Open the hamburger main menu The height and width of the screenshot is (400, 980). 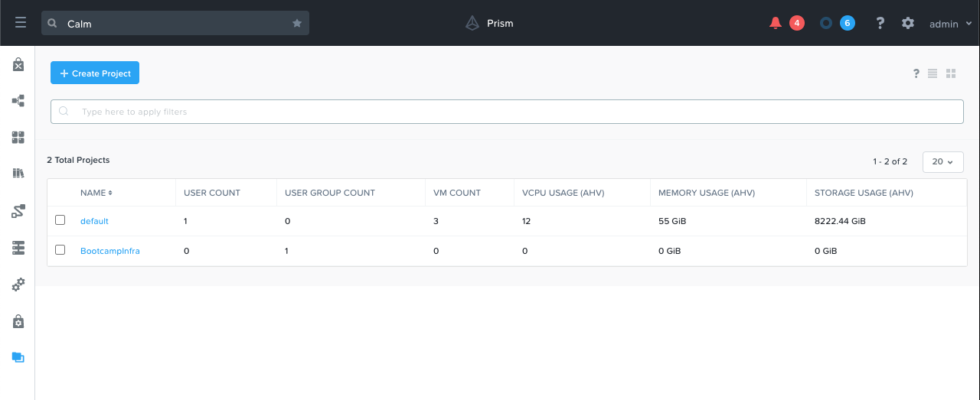pyautogui.click(x=21, y=23)
